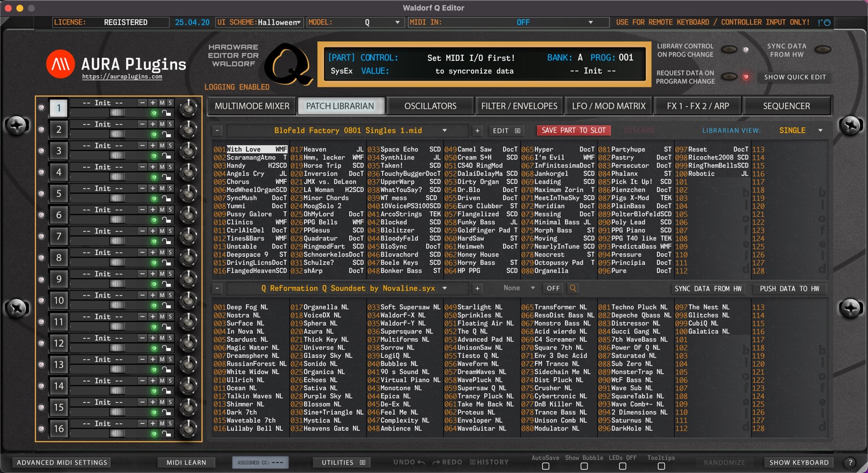Toggle Request Data on Program Change switch
Image resolution: width=868 pixels, height=473 pixels.
(729, 77)
